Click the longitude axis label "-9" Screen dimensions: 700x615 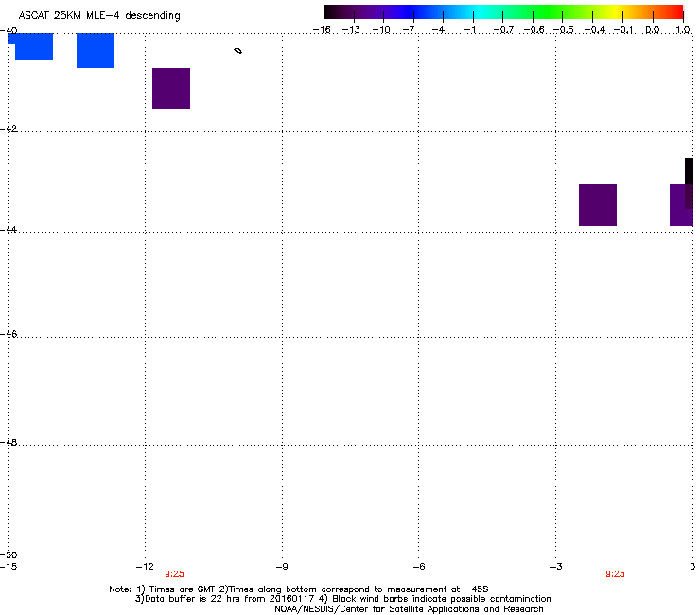click(x=282, y=567)
